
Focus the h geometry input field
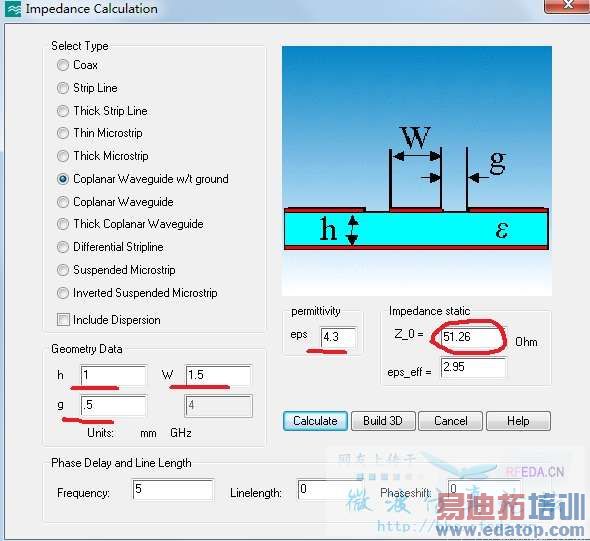click(113, 375)
